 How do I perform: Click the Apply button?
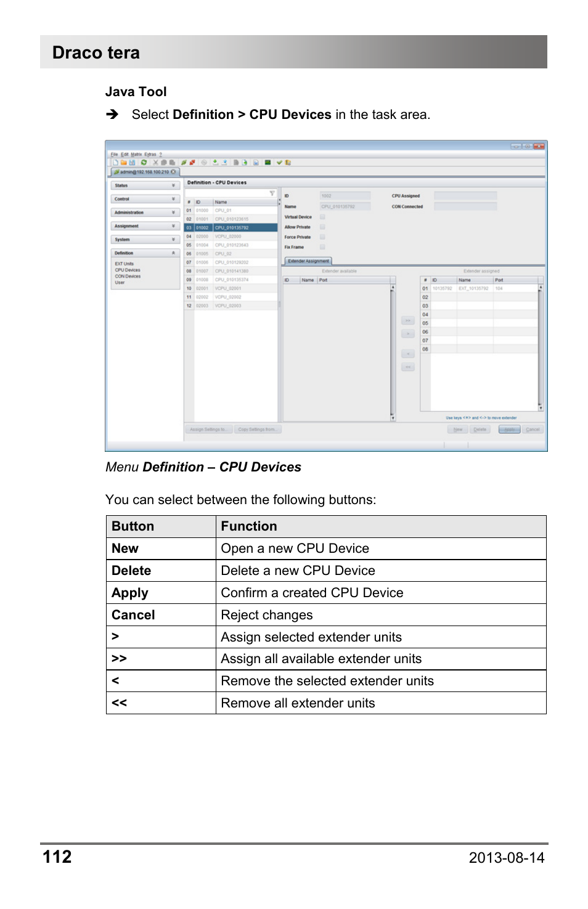pos(509,430)
